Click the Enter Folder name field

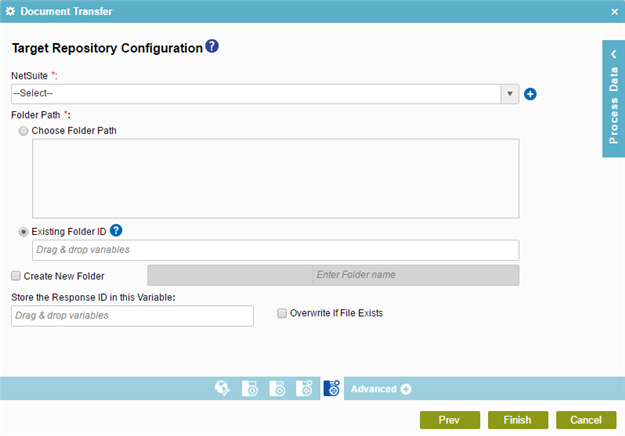point(416,275)
